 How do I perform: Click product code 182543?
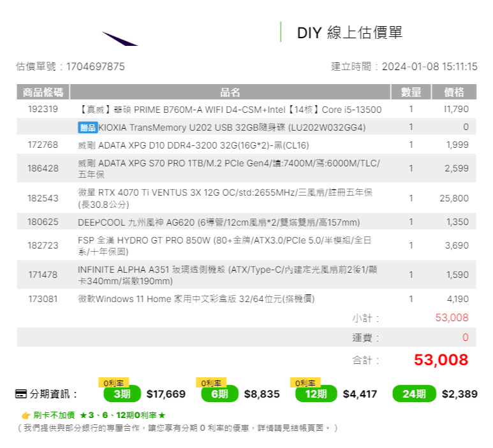[43, 198]
